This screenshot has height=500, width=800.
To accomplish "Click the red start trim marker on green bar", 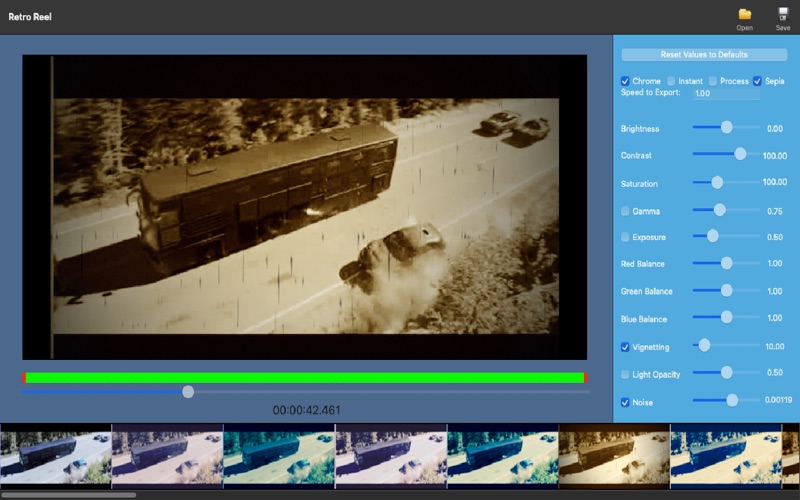I will tap(23, 378).
